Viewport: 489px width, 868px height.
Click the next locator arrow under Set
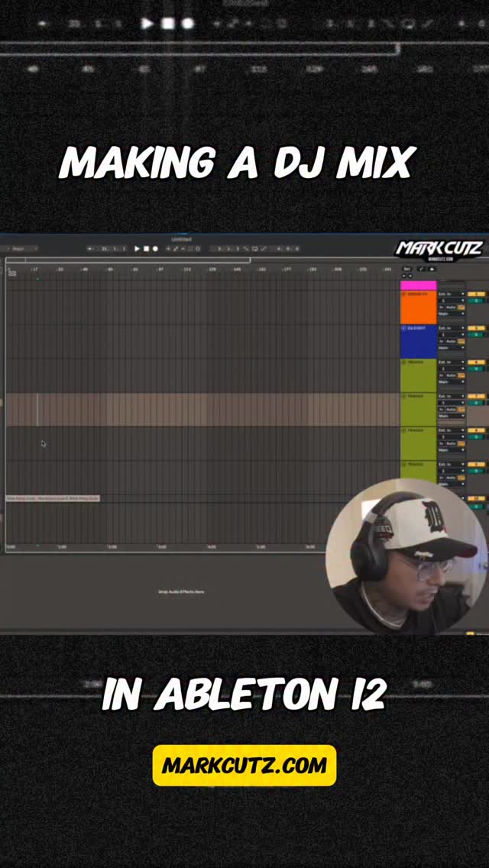pos(410,276)
